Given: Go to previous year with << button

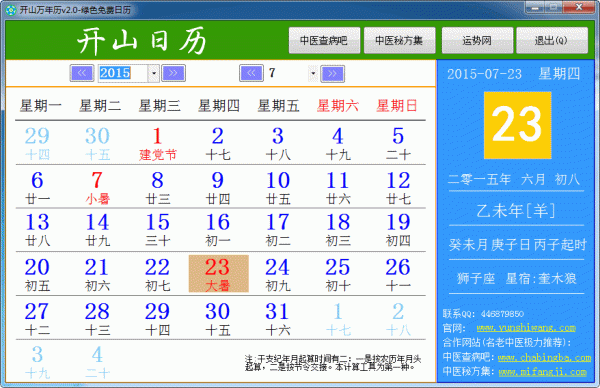Looking at the screenshot, I should [82, 73].
